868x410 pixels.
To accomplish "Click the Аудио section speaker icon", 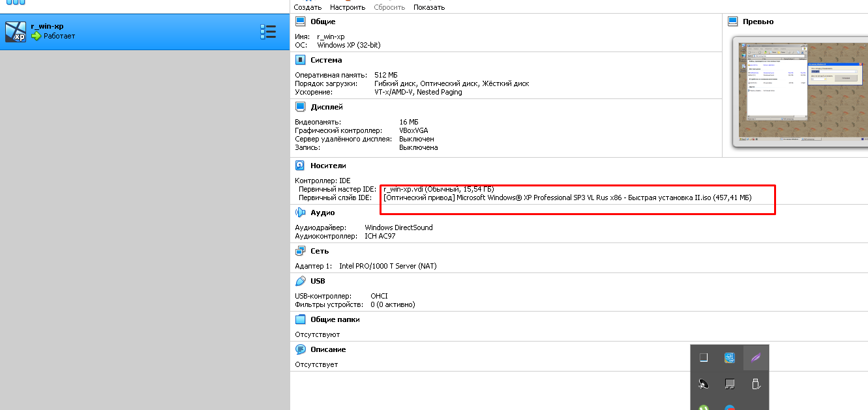I will [x=300, y=212].
